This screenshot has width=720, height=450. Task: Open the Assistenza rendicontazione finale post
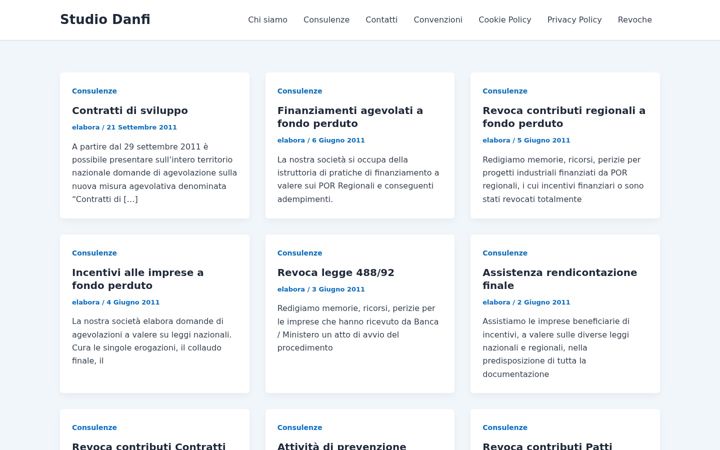tap(560, 279)
